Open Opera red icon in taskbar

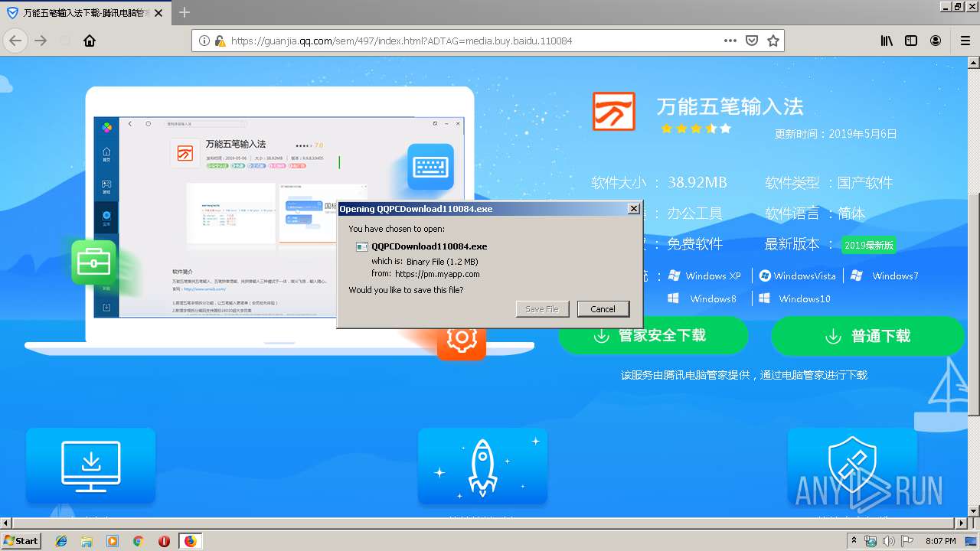coord(164,541)
